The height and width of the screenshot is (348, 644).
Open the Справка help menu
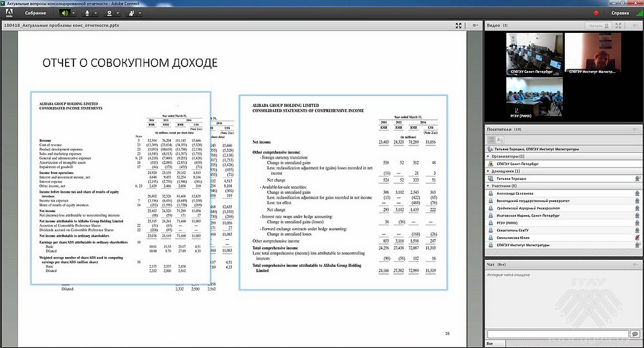(x=620, y=13)
